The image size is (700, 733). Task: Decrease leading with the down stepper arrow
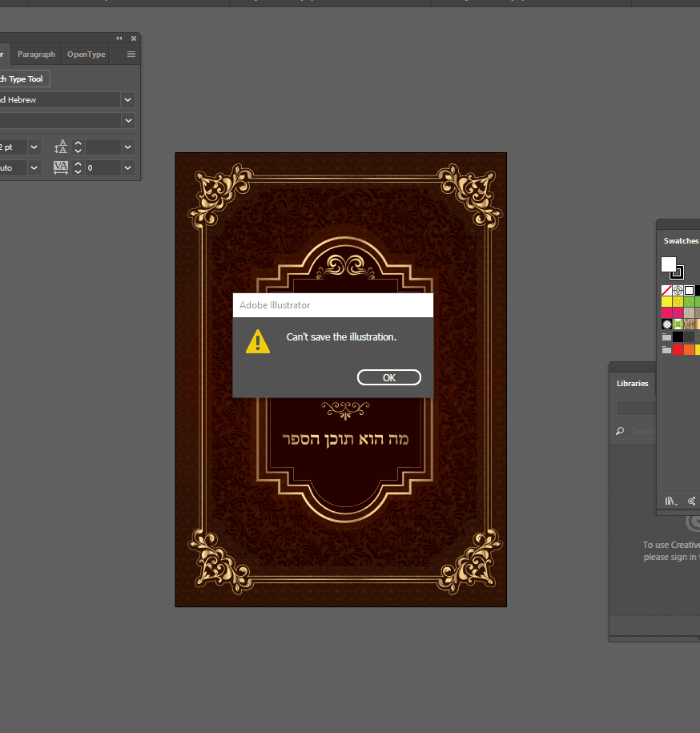pos(78,151)
